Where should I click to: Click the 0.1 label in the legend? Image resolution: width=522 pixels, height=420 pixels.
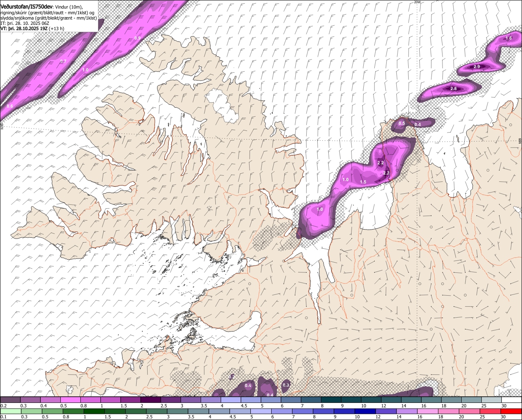4,417
